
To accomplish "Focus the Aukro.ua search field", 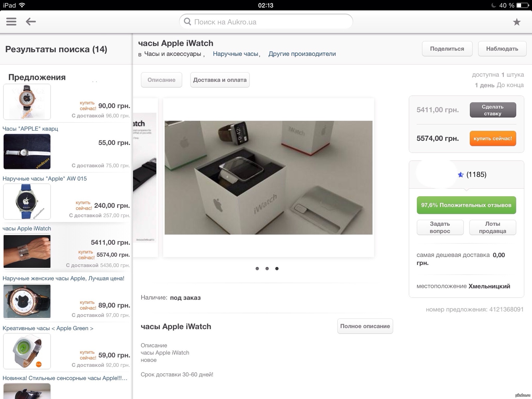I will point(266,22).
